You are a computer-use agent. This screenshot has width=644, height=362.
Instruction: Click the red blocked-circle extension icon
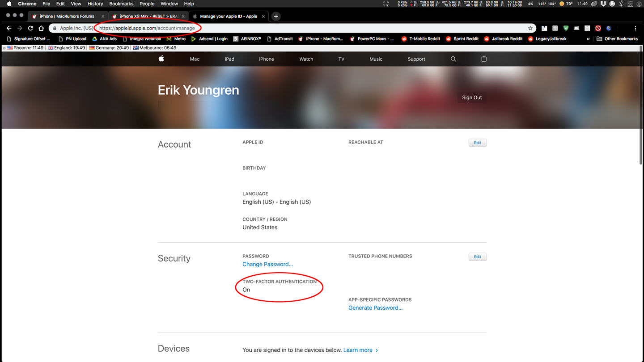click(598, 28)
